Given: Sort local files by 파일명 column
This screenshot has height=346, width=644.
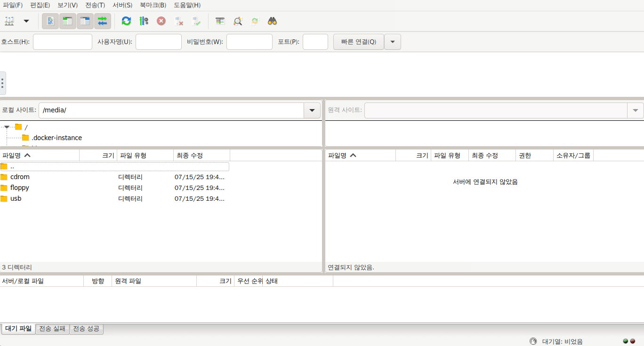Looking at the screenshot, I should click(x=40, y=155).
